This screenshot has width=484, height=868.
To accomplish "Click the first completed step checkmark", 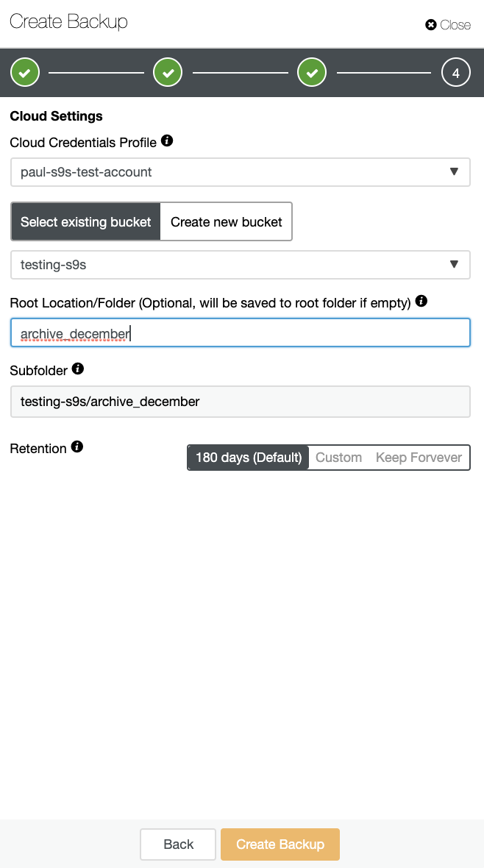I will coord(25,73).
